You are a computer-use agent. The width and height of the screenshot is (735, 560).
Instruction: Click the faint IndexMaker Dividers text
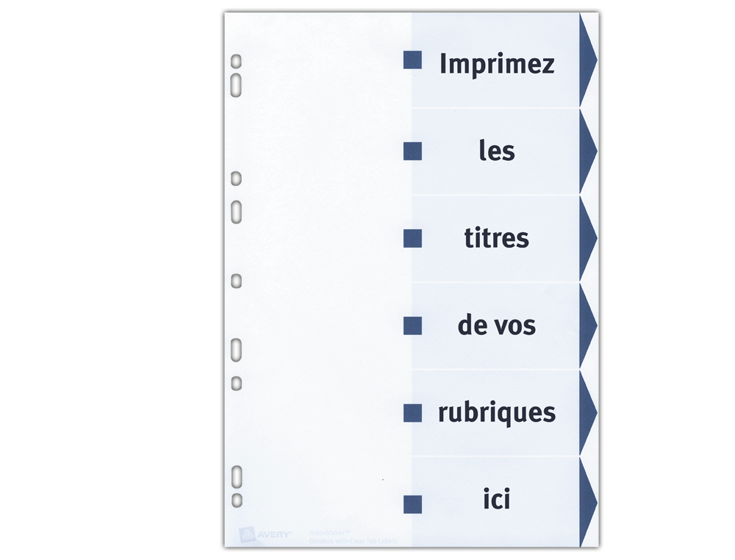point(353,537)
